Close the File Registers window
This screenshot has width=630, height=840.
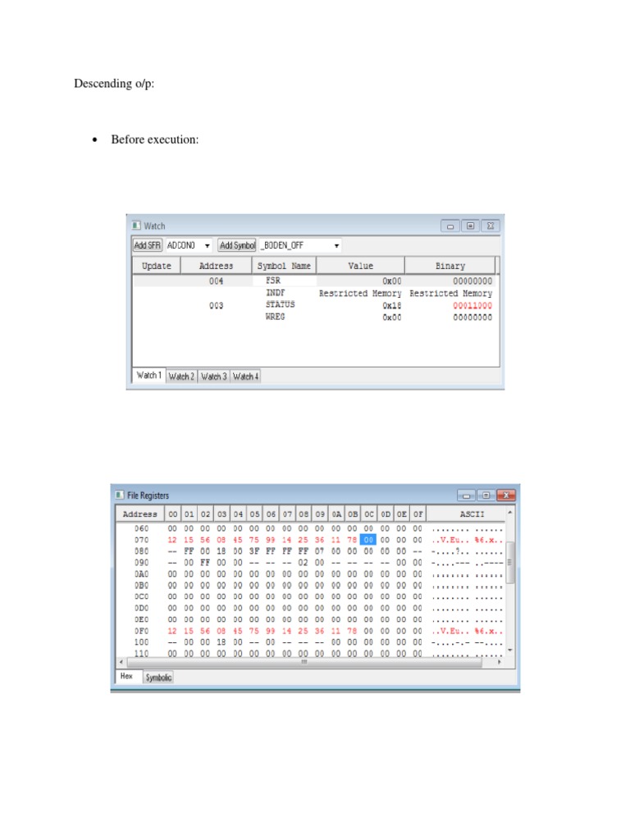[505, 495]
